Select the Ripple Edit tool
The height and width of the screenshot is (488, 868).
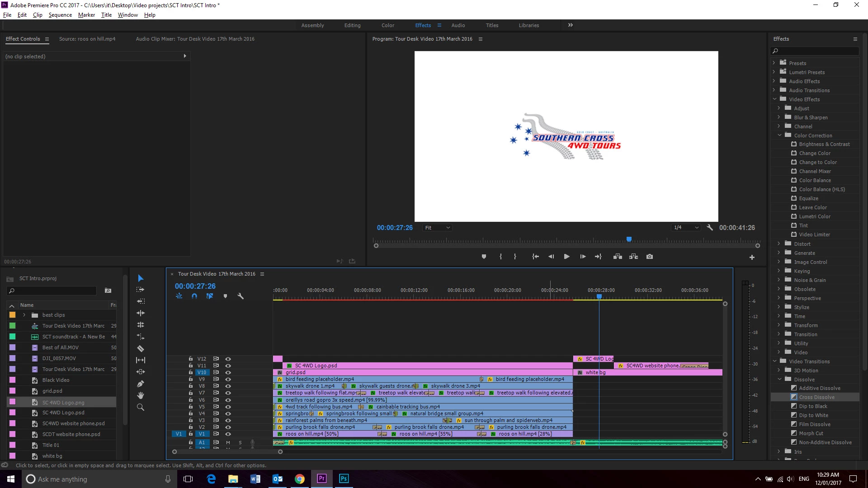tap(141, 313)
